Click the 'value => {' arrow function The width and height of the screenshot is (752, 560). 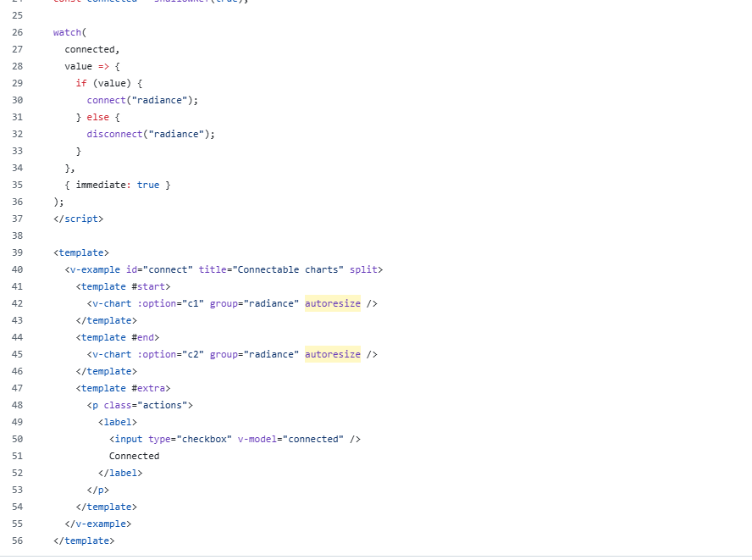[x=92, y=67]
